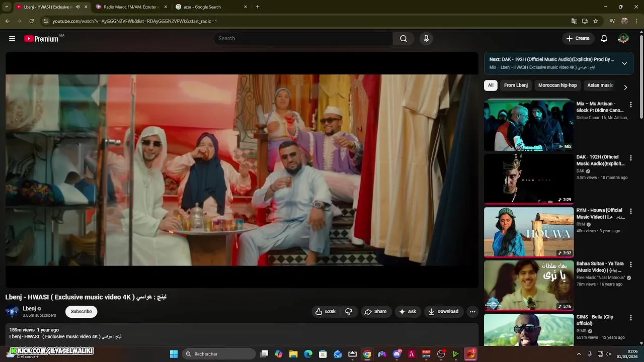The height and width of the screenshot is (362, 644).
Task: Select the Moroccan hip-hop filter chip
Action: click(x=557, y=85)
